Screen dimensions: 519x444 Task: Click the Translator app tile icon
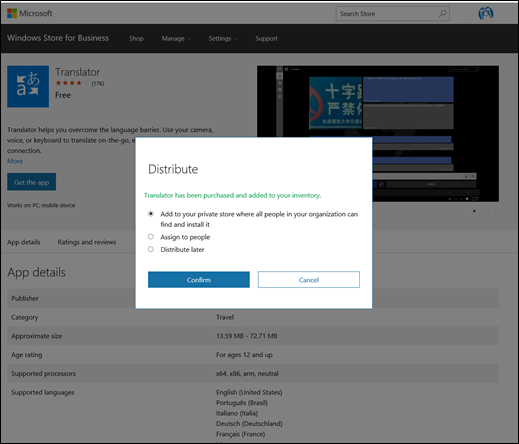coord(28,86)
